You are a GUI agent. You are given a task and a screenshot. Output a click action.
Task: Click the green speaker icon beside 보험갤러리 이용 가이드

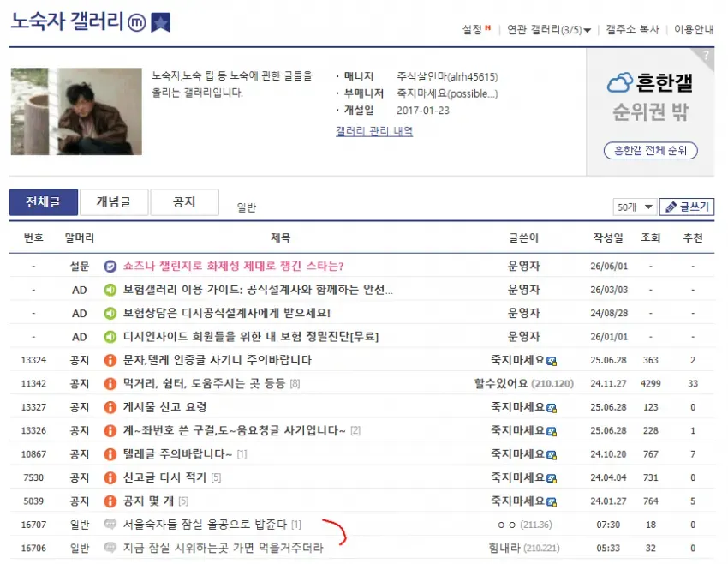[x=110, y=290]
